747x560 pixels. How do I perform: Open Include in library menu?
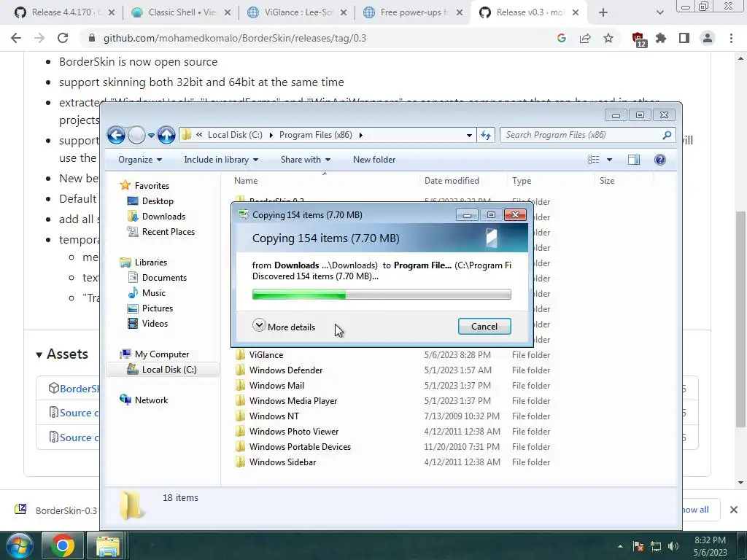point(221,160)
